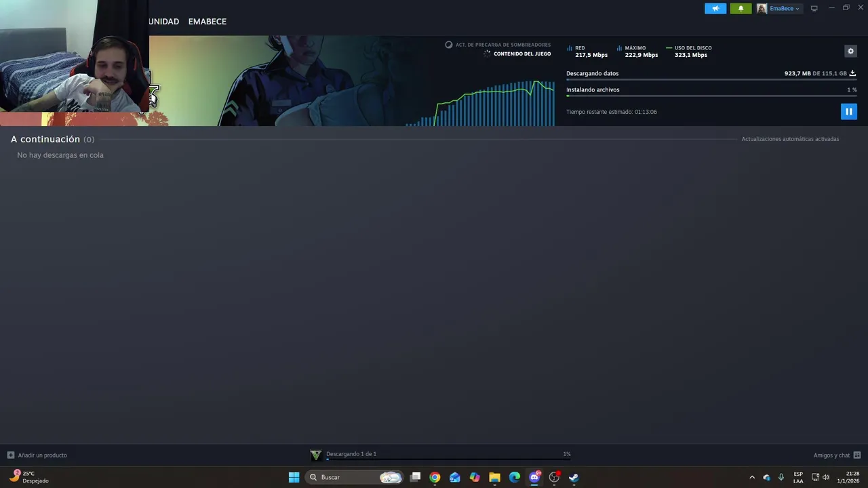This screenshot has height=488, width=868.
Task: Open the community menu item
Action: click(x=164, y=22)
